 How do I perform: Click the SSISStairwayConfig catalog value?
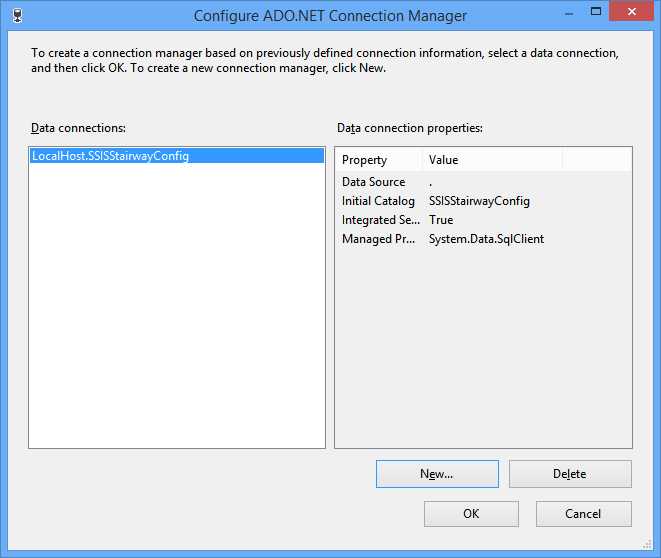click(x=479, y=201)
